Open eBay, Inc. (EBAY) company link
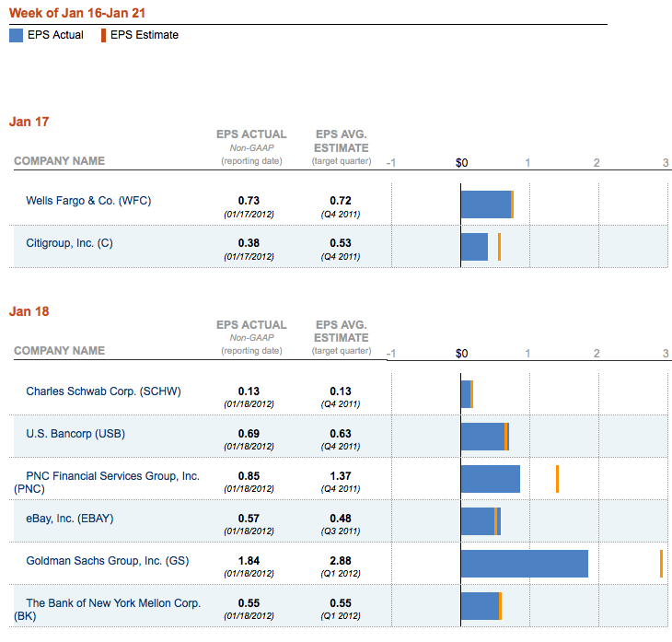The height and width of the screenshot is (642, 672). click(70, 519)
